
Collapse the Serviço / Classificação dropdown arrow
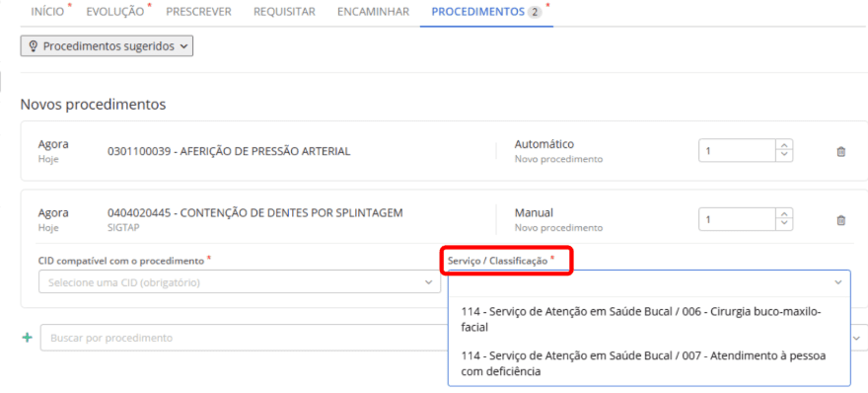[838, 282]
